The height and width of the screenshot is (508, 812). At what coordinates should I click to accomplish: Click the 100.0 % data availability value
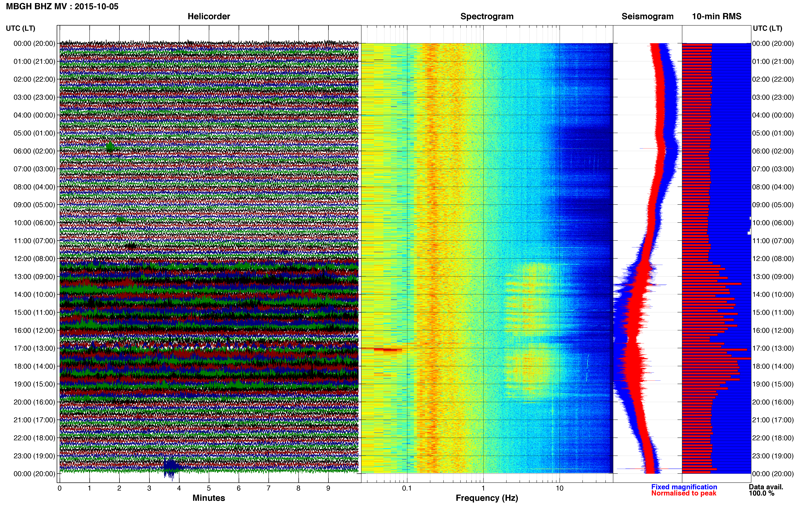[761, 493]
